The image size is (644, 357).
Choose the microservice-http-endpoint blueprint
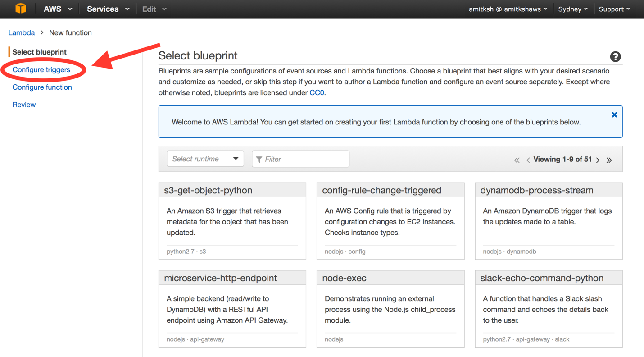(232, 309)
